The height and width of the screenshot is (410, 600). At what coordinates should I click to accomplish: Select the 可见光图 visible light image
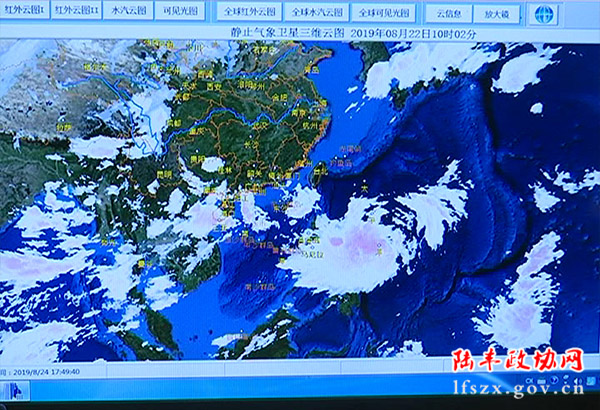181,12
